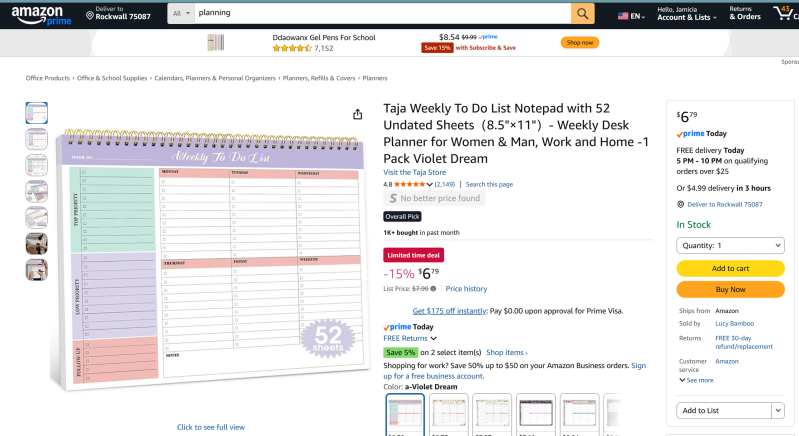The height and width of the screenshot is (436, 799).
Task: Click Office & School Supplies breadcrumb
Action: coord(112,78)
